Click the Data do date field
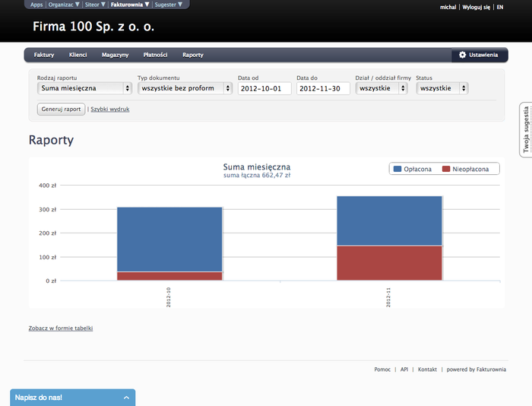Viewport: 532px width, 406px height. [323, 88]
